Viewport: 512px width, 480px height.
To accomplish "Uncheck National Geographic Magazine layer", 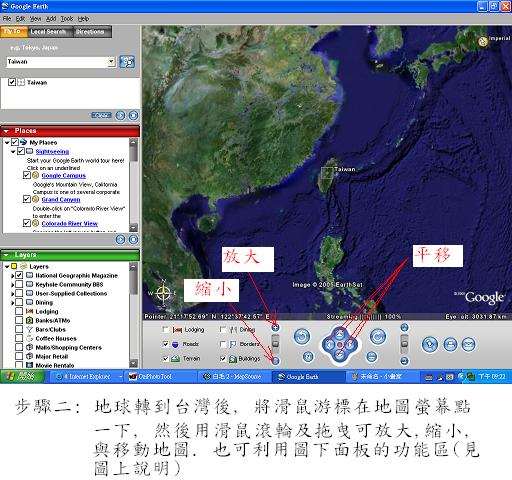I will (19, 275).
